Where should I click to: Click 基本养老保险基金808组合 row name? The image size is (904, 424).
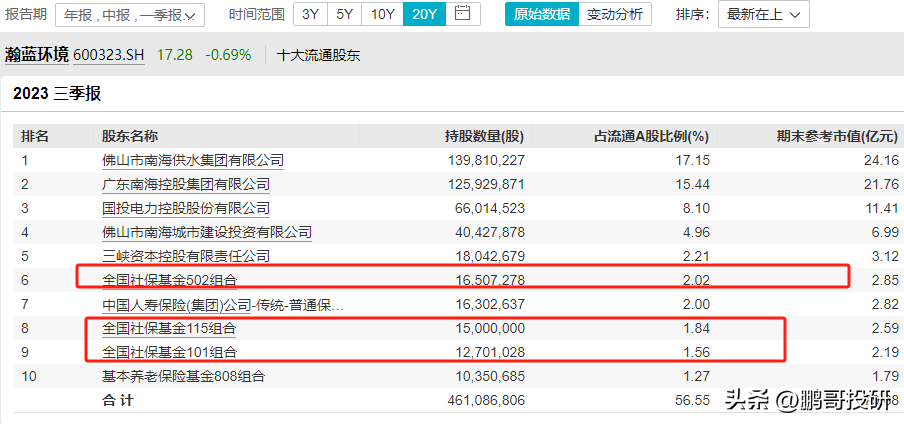point(183,376)
